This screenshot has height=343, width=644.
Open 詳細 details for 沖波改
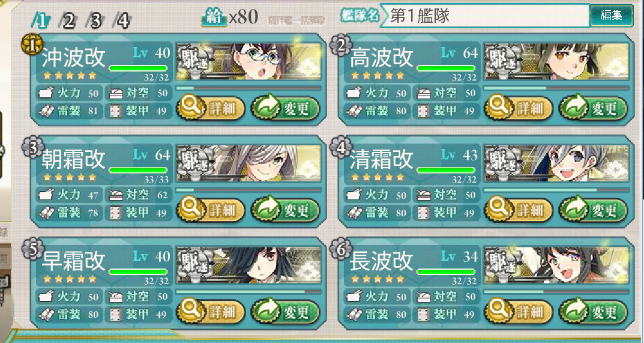[211, 109]
